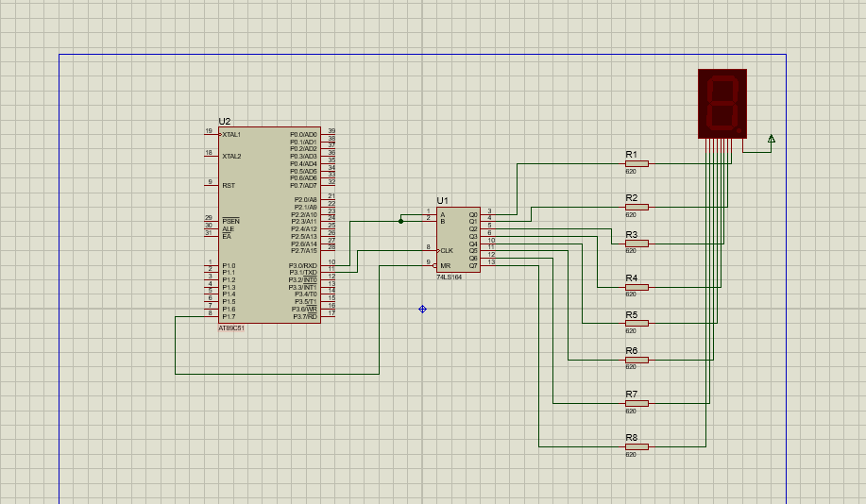This screenshot has height=504, width=866.
Task: Click the P3.2/INT0 pin label
Action: (303, 280)
